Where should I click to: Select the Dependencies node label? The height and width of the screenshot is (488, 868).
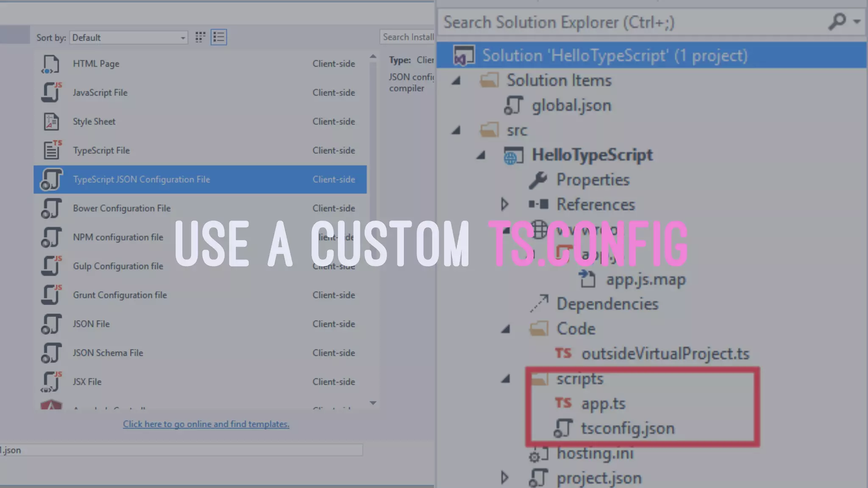point(607,304)
